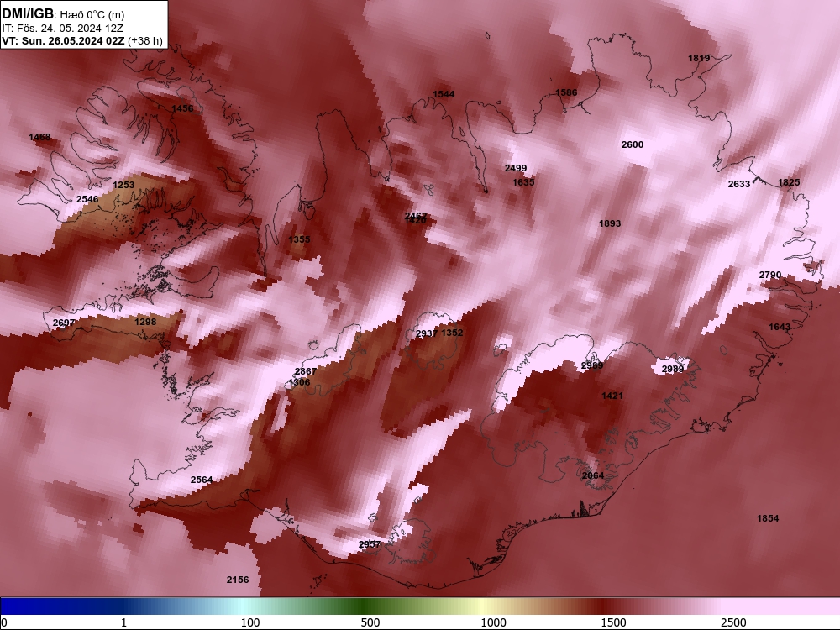This screenshot has height=630, width=840.
Task: Select the 2867 number
Action: coord(306,372)
